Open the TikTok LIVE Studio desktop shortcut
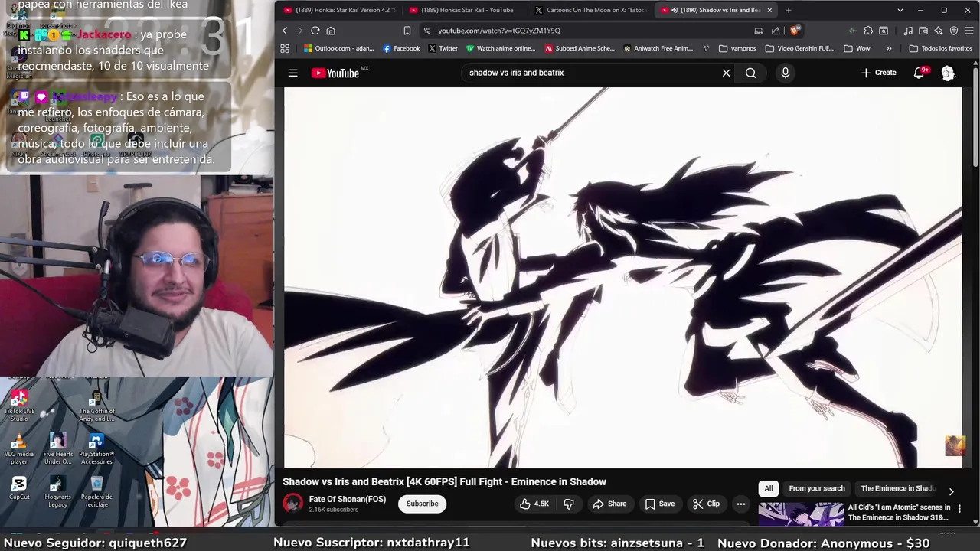 click(x=19, y=406)
